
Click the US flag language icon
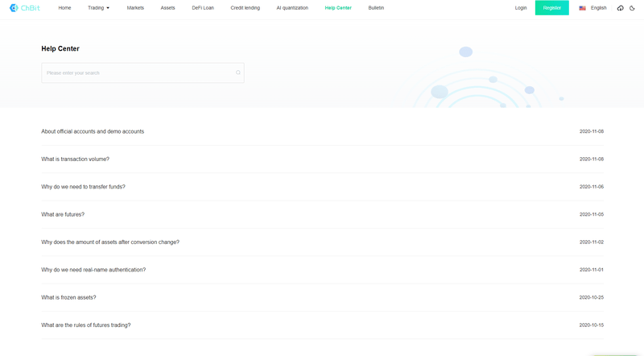click(x=582, y=8)
